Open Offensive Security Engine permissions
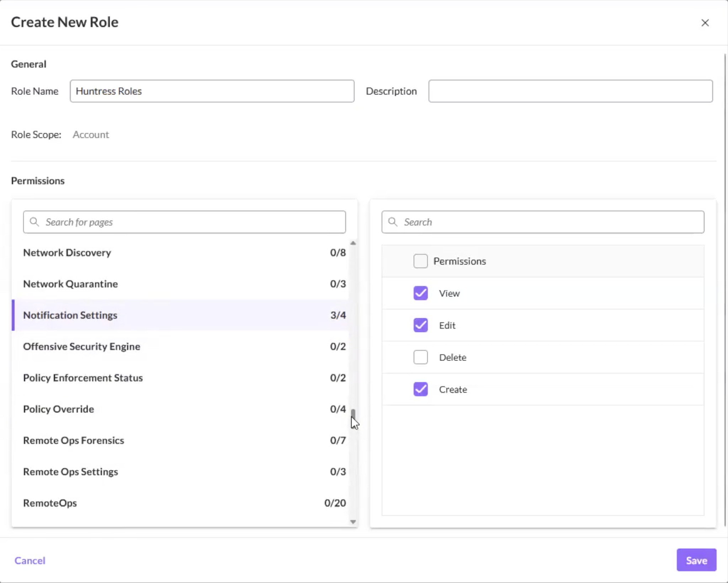 click(x=180, y=346)
